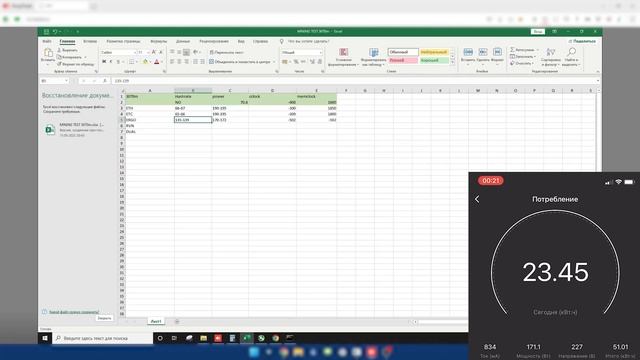This screenshot has height=360, width=640.
Task: Open the font name dropdown
Action: coord(135,52)
